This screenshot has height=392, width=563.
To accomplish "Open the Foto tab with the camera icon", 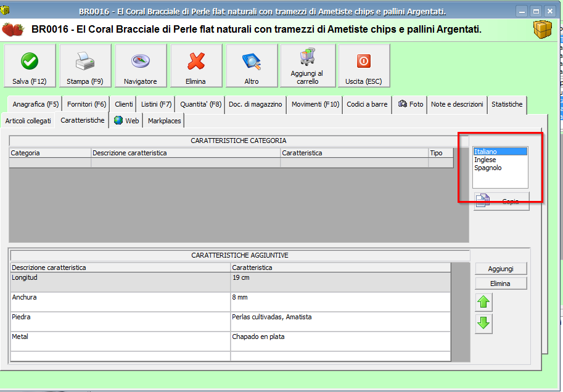I will [410, 104].
